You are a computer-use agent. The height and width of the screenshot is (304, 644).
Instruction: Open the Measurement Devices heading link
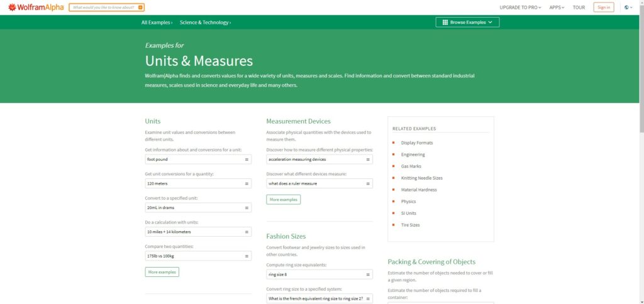[298, 121]
